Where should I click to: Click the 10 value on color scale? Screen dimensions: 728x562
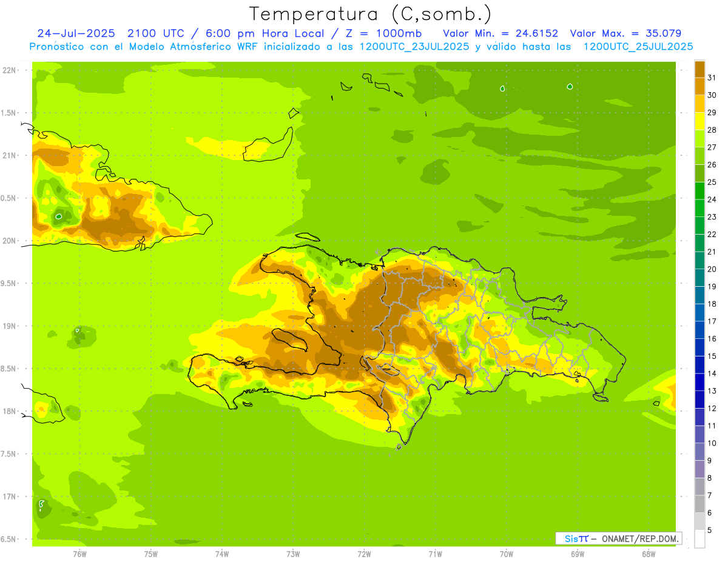coord(712,443)
